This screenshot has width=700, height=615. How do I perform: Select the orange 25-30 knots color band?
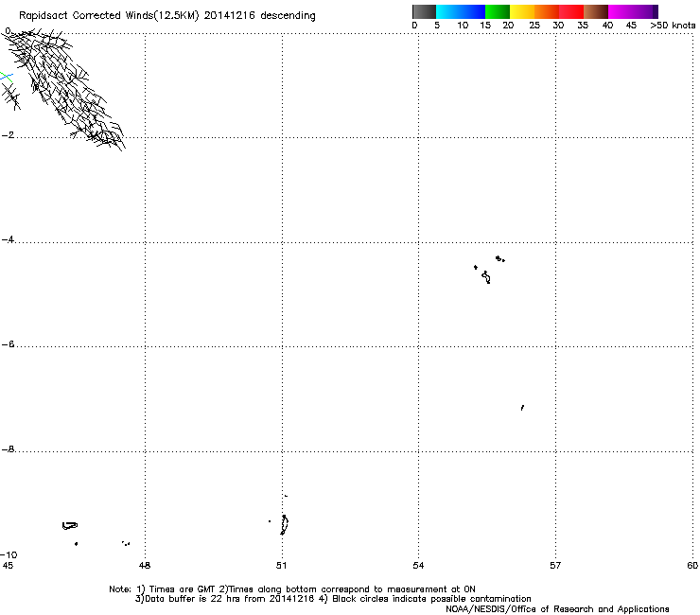547,11
